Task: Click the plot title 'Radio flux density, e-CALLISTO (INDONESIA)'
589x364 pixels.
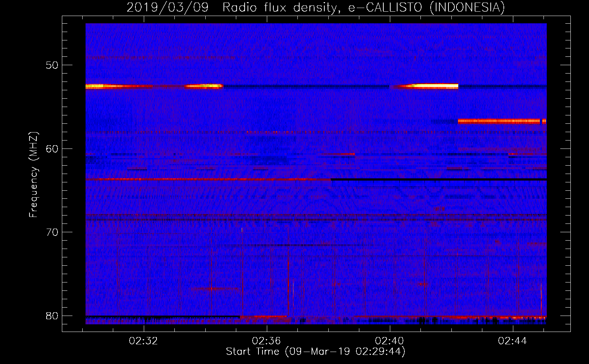Action: [363, 8]
